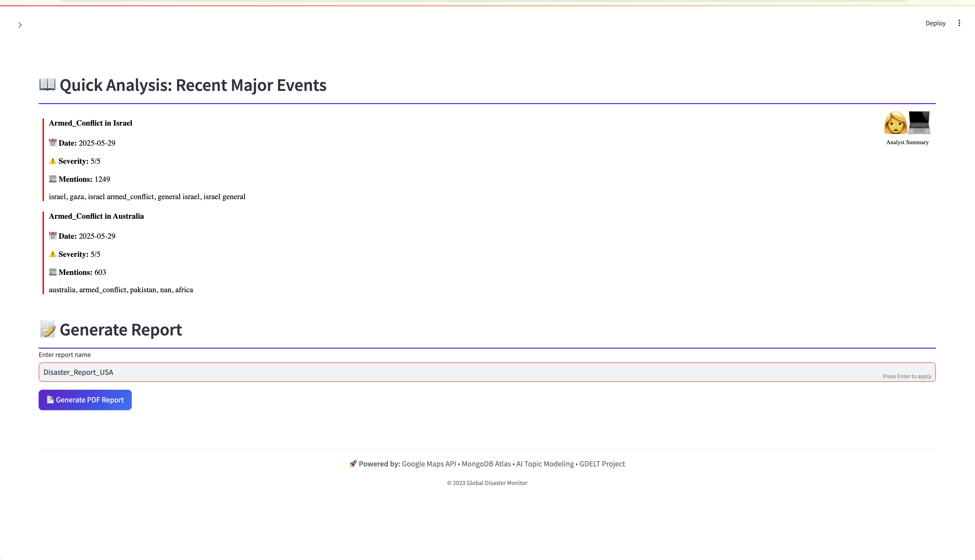Click the Generate PDF Report button

point(85,400)
